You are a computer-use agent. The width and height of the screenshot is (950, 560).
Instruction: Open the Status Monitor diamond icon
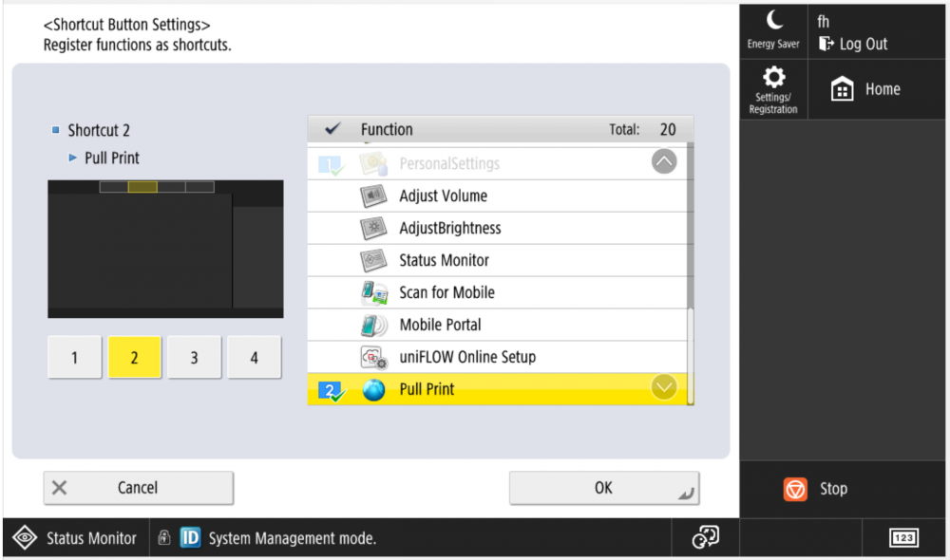26,537
